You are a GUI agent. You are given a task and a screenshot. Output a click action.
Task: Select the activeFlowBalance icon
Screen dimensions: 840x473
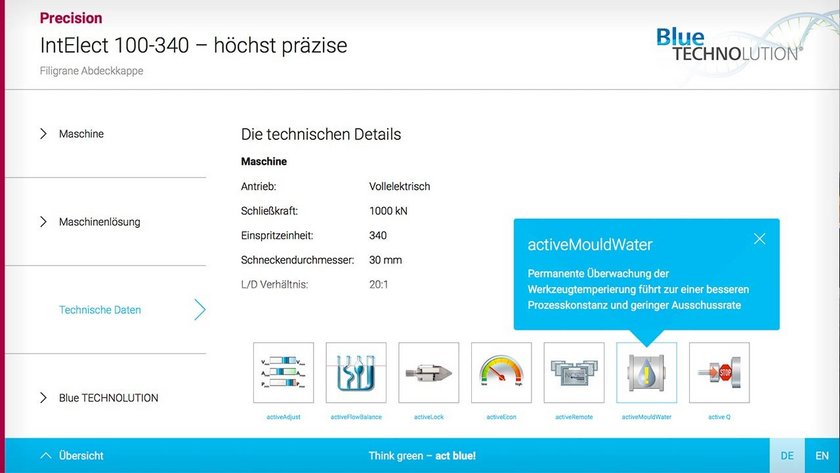coord(356,373)
